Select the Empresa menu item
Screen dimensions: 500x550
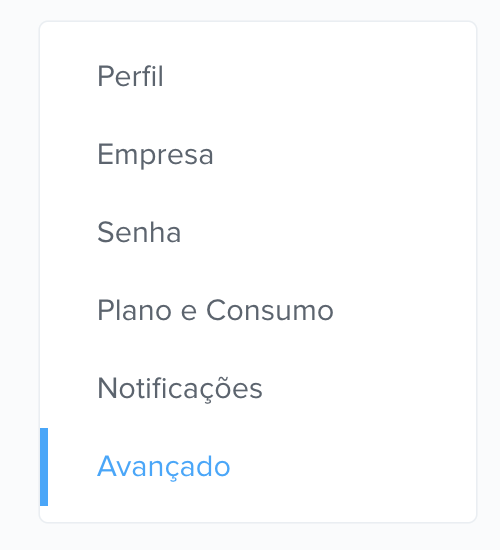pyautogui.click(x=155, y=154)
